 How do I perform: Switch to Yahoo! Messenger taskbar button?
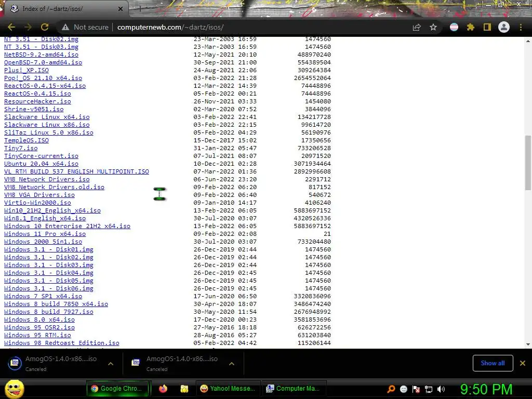click(228, 389)
